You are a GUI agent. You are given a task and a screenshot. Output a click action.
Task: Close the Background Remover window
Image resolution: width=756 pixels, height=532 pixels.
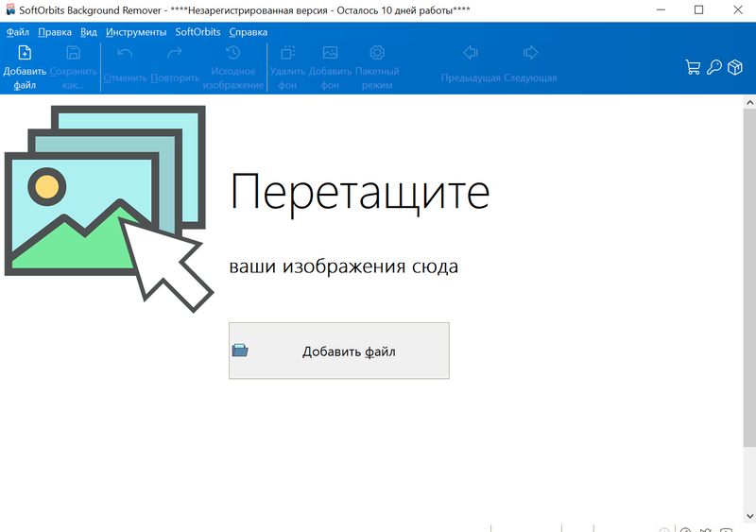click(738, 10)
